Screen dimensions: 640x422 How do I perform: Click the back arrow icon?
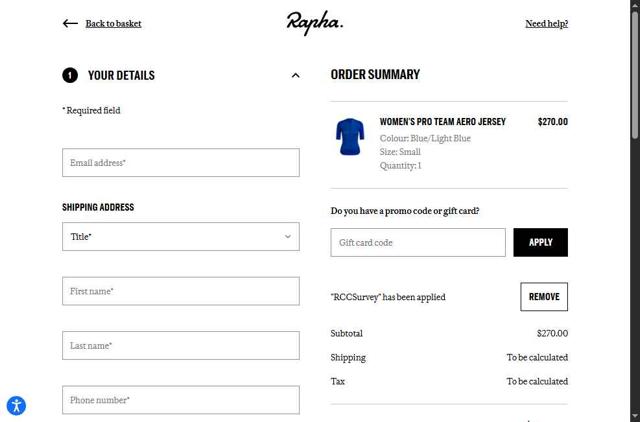pyautogui.click(x=70, y=23)
